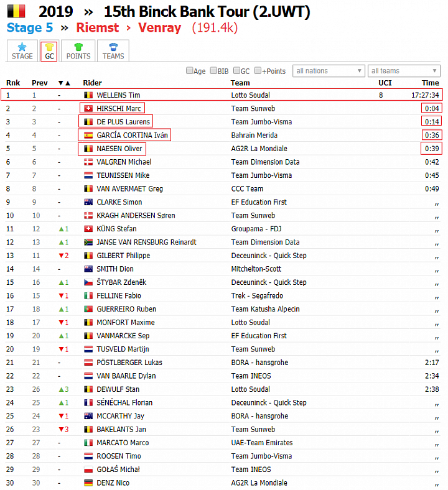Screen dimensions: 448x490
Task: Open rider GARCÍA CORTINA Iván
Action: [x=133, y=136]
